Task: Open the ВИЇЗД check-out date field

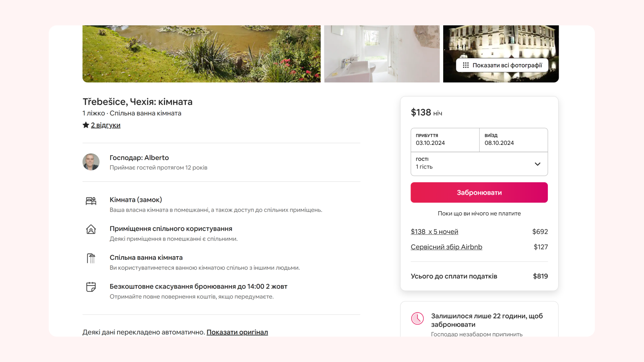Action: click(513, 140)
